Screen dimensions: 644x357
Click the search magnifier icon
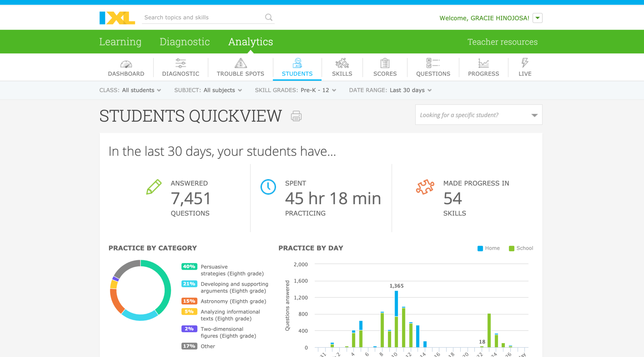click(x=269, y=17)
